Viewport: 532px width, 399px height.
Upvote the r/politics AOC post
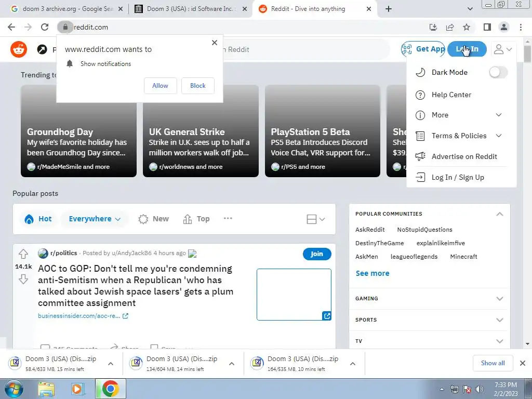click(x=23, y=254)
